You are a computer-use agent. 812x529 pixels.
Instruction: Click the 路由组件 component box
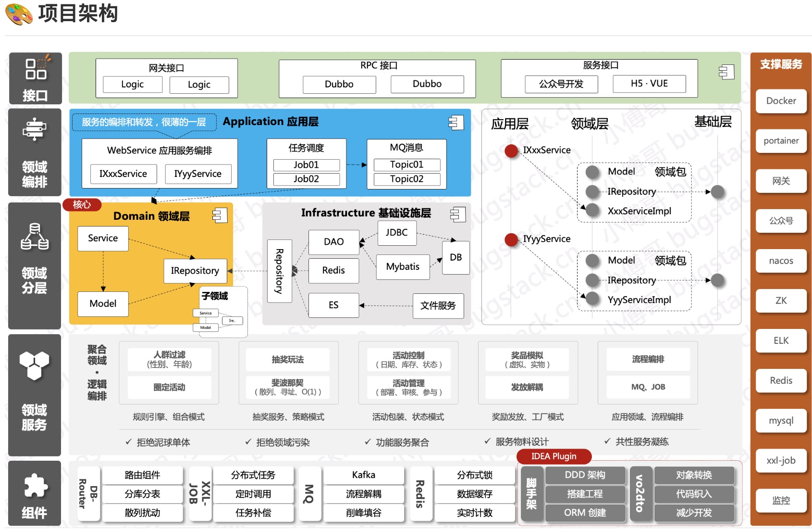[143, 475]
